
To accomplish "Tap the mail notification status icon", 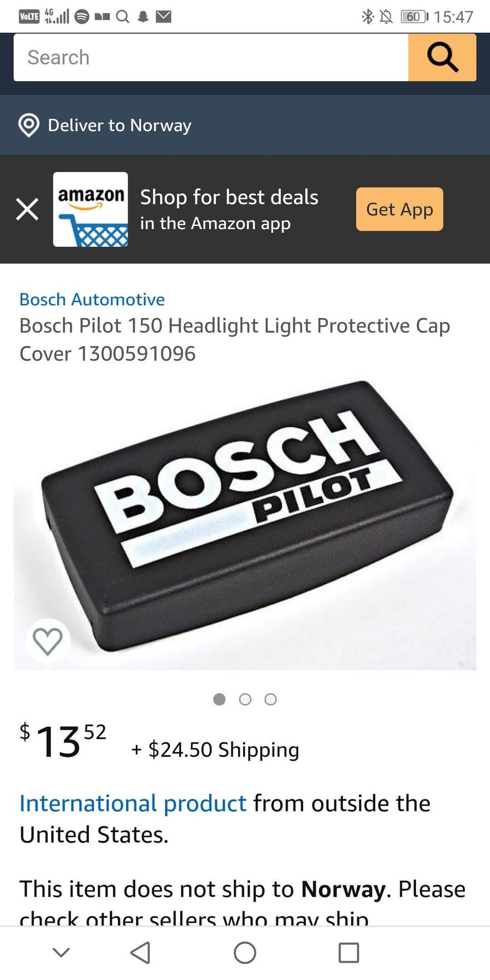I will point(163,17).
